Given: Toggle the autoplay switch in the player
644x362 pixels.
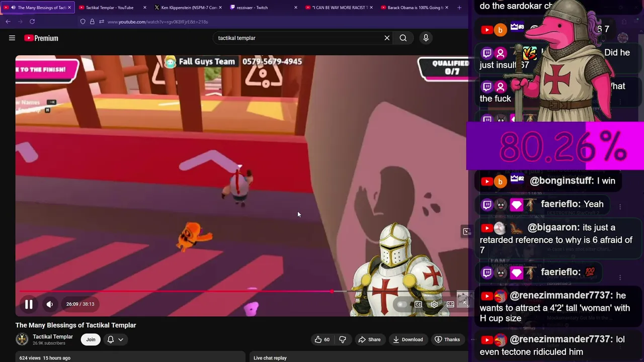Looking at the screenshot, I should point(401,304).
